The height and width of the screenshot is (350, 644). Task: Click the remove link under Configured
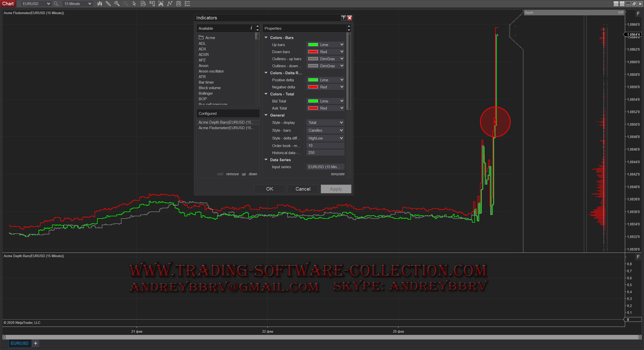coord(232,174)
